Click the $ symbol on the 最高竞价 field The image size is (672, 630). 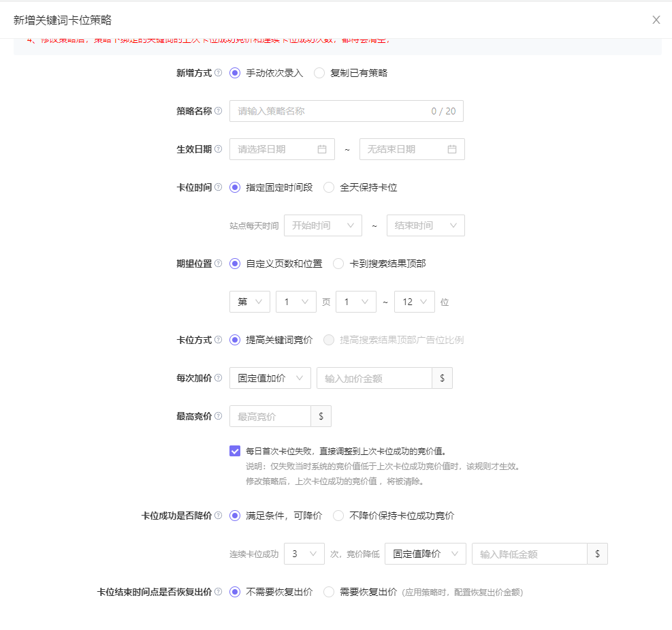pyautogui.click(x=321, y=415)
